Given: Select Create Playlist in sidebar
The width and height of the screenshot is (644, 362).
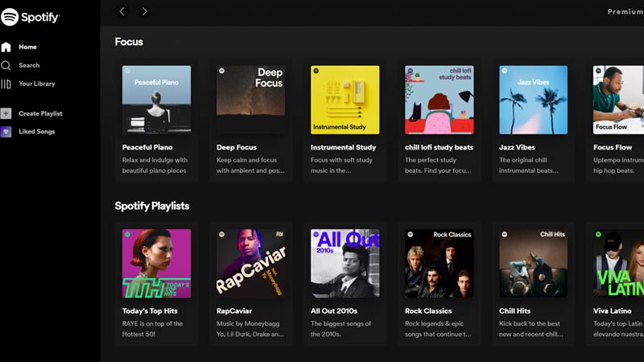Looking at the screenshot, I should pyautogui.click(x=40, y=113).
